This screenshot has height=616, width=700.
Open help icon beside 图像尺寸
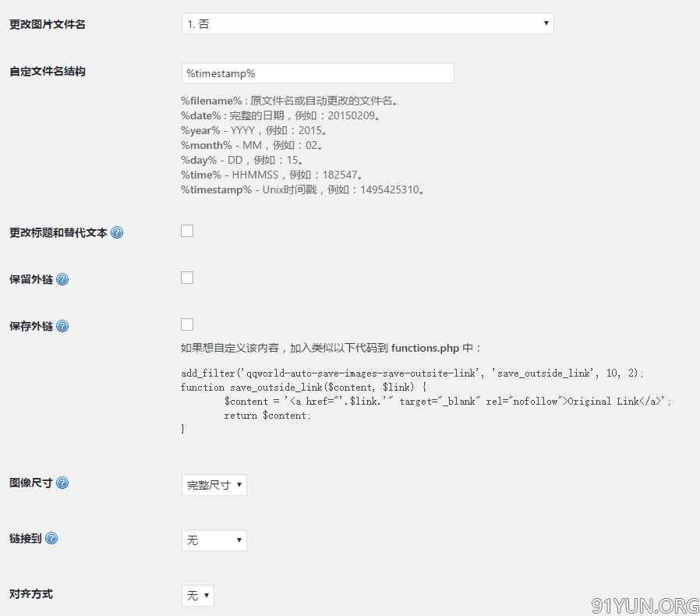coord(62,483)
